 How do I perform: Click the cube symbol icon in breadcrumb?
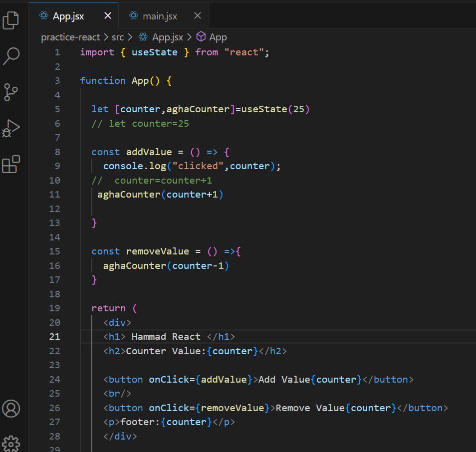201,37
